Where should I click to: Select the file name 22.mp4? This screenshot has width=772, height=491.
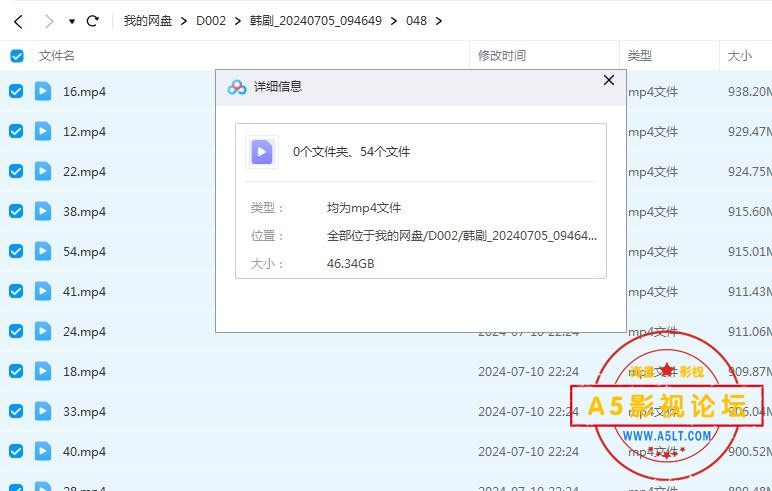84,171
